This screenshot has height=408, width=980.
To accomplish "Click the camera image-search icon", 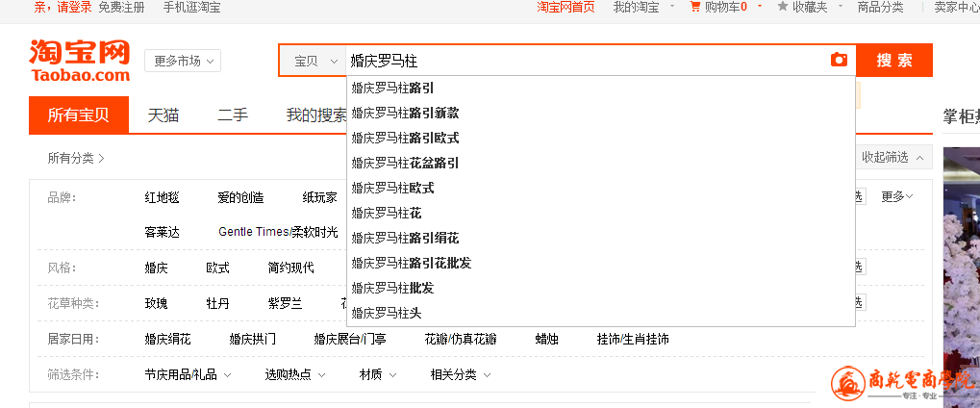I will pyautogui.click(x=839, y=60).
